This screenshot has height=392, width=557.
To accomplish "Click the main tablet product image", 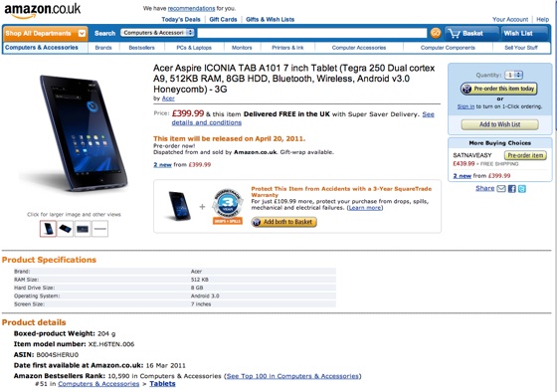I will [84, 133].
